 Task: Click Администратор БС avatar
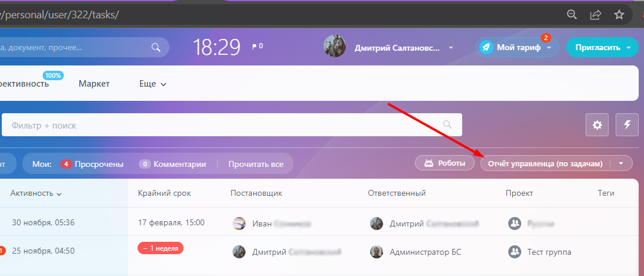tap(377, 251)
